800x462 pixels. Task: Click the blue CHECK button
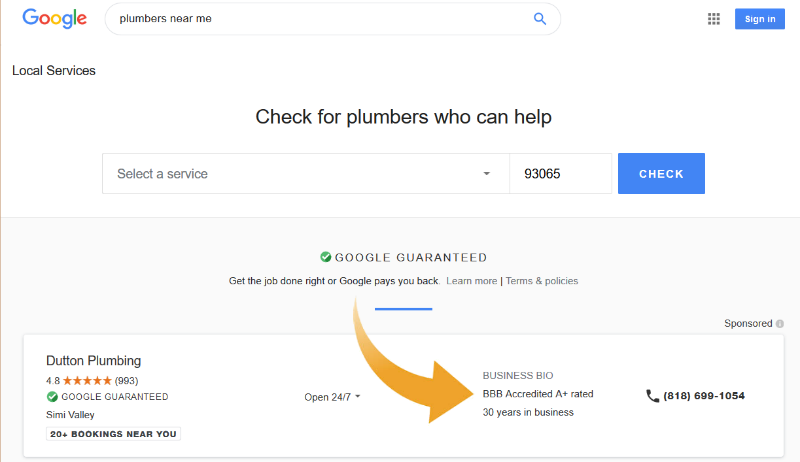661,173
